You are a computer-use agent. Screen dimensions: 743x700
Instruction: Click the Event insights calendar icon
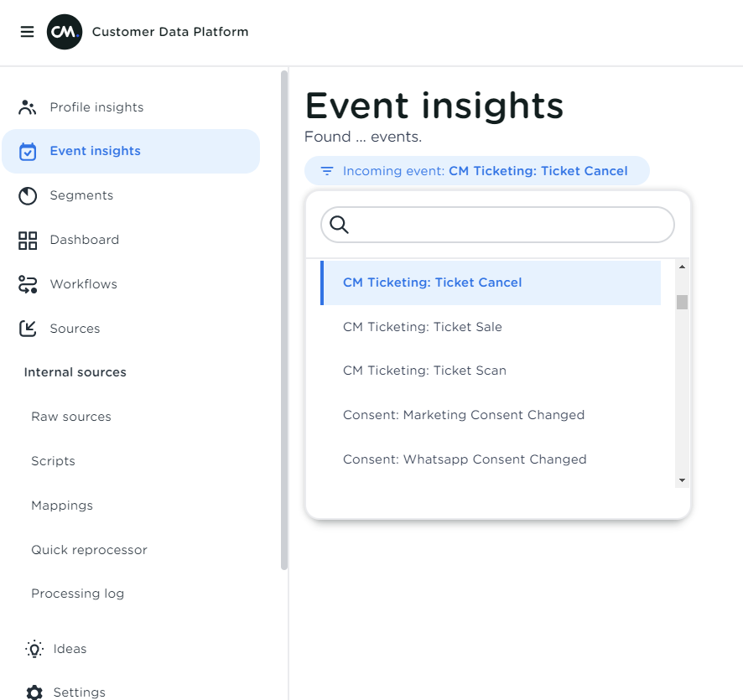[x=28, y=151]
